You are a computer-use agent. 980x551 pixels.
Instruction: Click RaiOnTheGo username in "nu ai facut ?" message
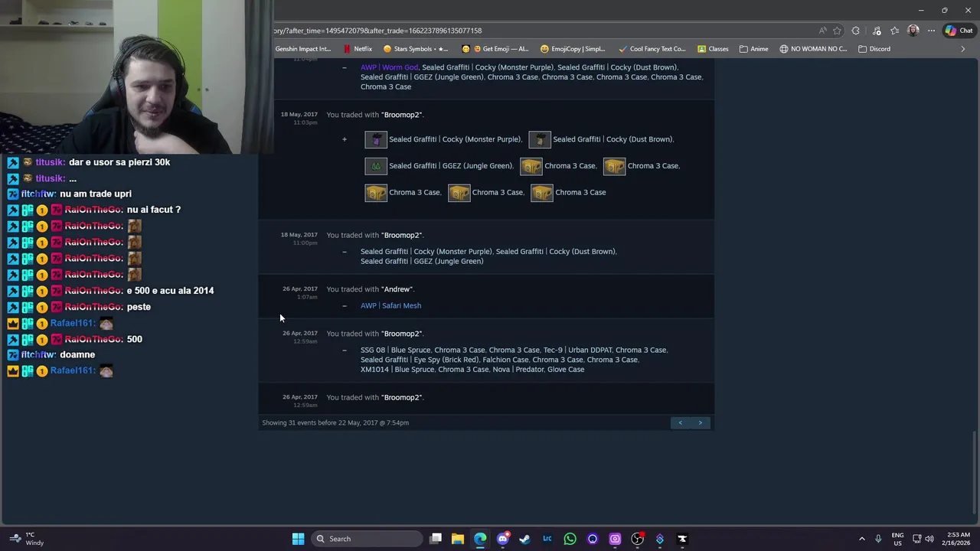click(x=93, y=210)
